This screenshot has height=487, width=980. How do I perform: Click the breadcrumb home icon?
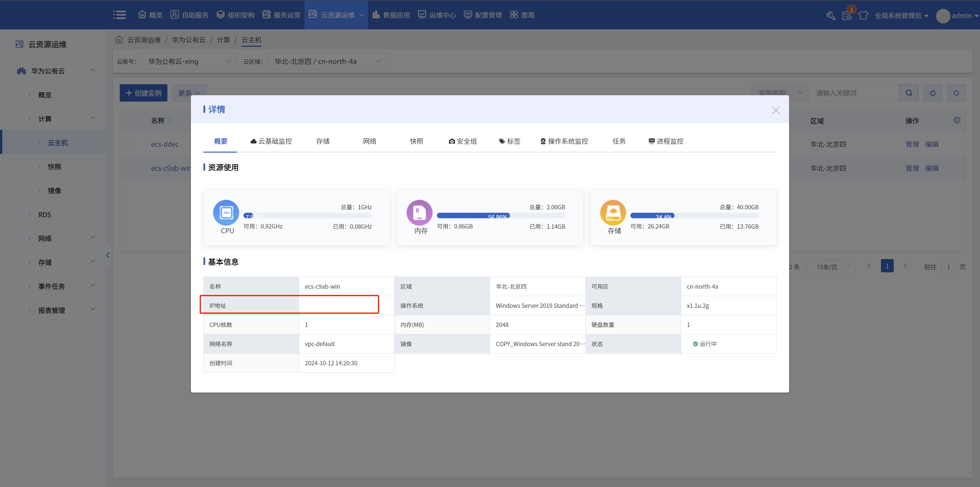[119, 40]
